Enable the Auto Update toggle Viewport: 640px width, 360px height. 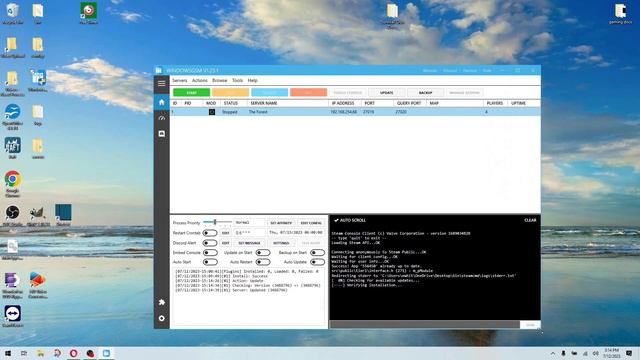tap(317, 262)
